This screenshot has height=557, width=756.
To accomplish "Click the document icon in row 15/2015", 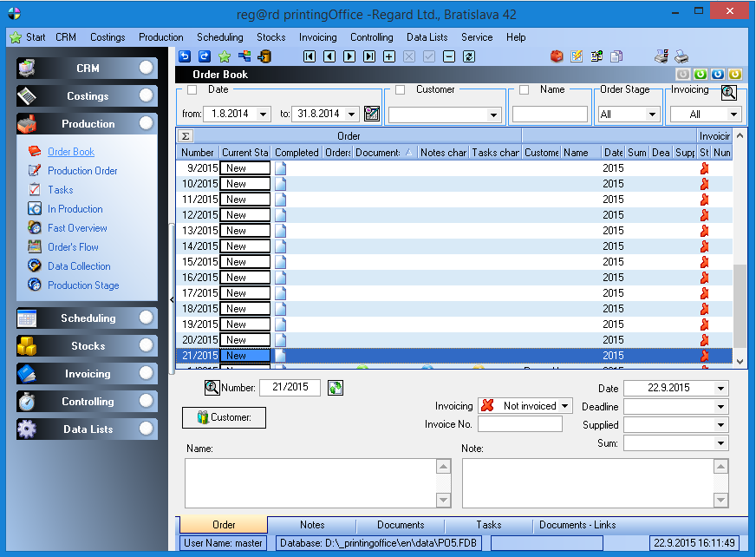I will (280, 262).
